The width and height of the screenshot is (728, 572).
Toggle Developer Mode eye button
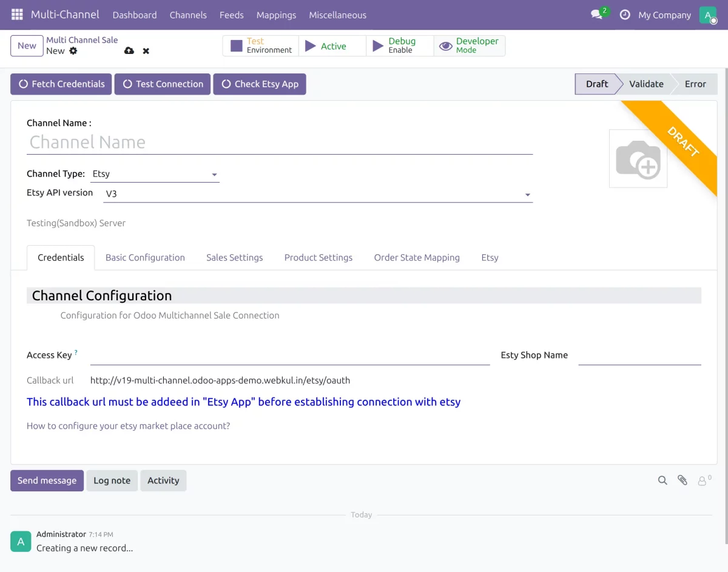point(469,45)
